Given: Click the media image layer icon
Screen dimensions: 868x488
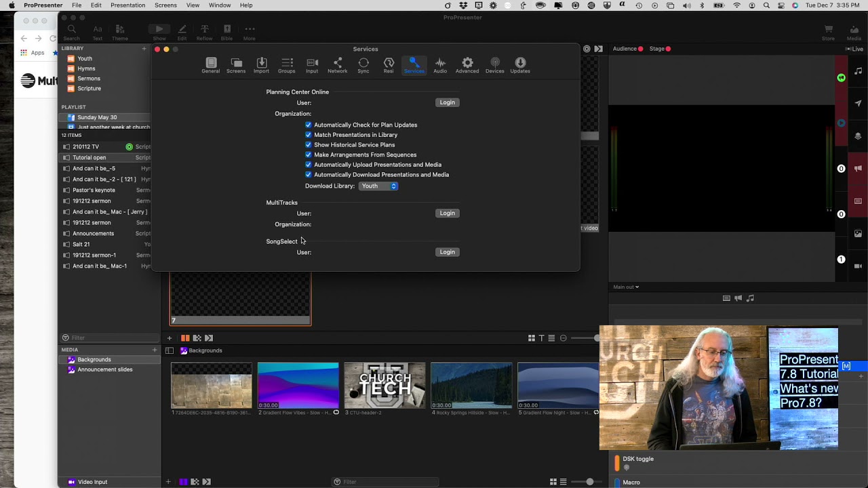Looking at the screenshot, I should (x=859, y=234).
